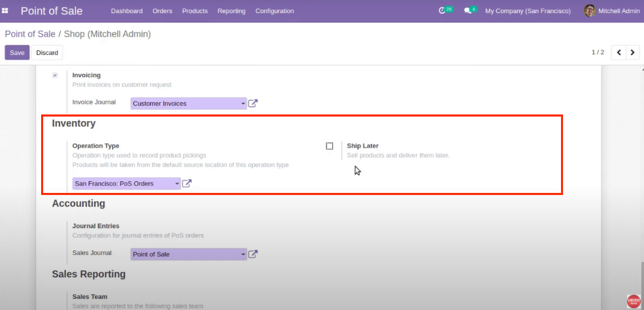The image size is (644, 310).
Task: Toggle the Invoicing checkbox
Action: [55, 75]
